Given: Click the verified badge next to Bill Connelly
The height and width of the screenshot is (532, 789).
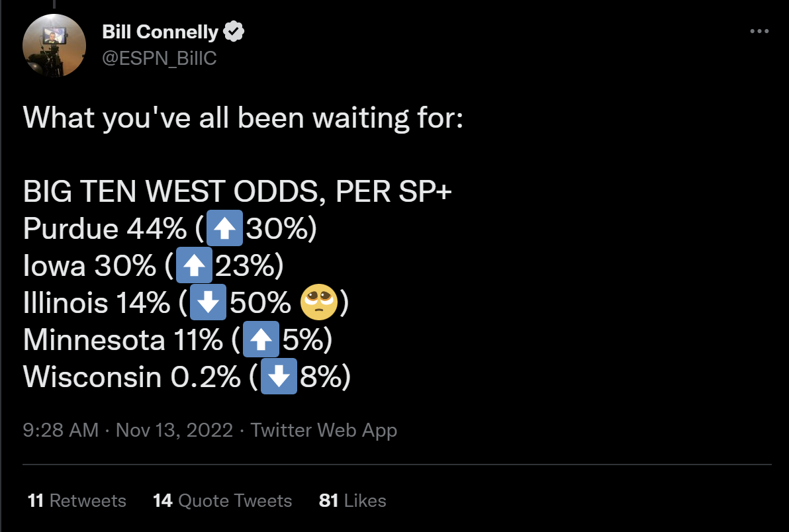Looking at the screenshot, I should (x=234, y=32).
